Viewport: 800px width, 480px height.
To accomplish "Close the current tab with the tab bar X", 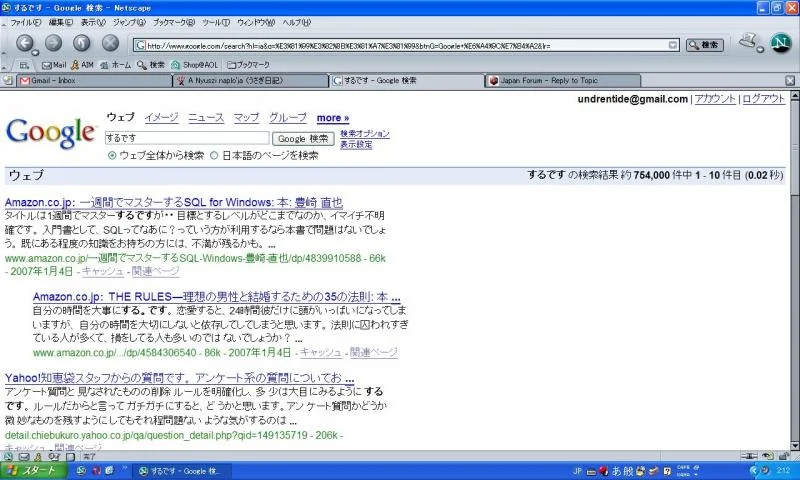I will [x=790, y=80].
